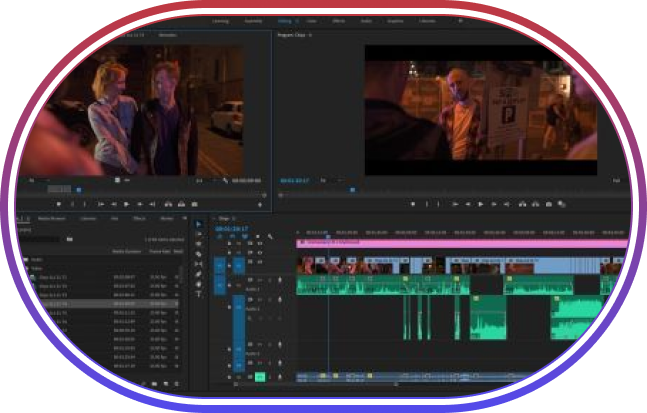Toggle Linked Selection in timeline header
This screenshot has height=413, width=647.
click(245, 236)
